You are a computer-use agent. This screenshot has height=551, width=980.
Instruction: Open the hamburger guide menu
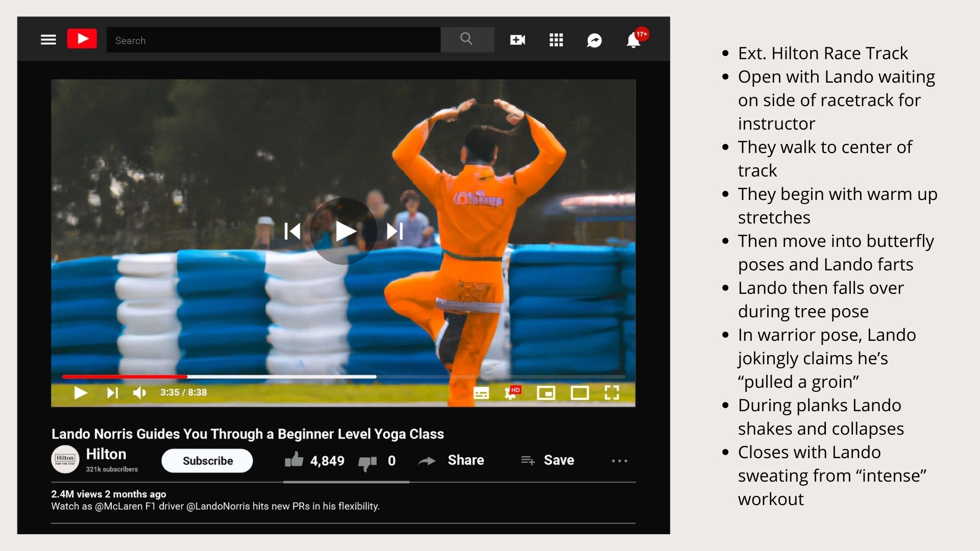(48, 40)
